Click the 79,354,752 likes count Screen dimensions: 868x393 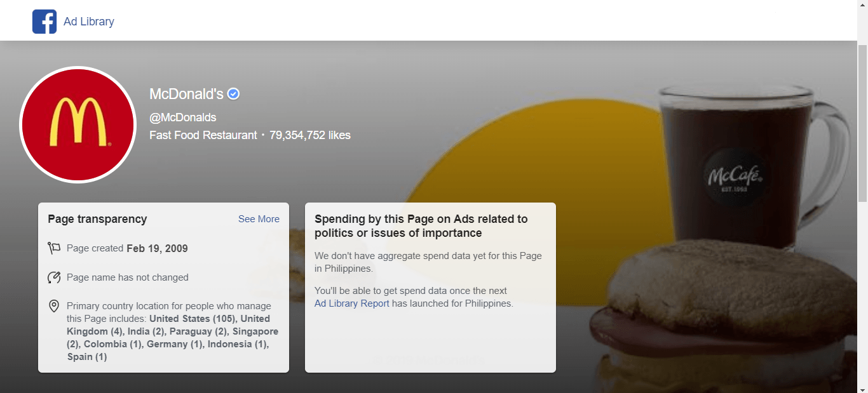310,135
